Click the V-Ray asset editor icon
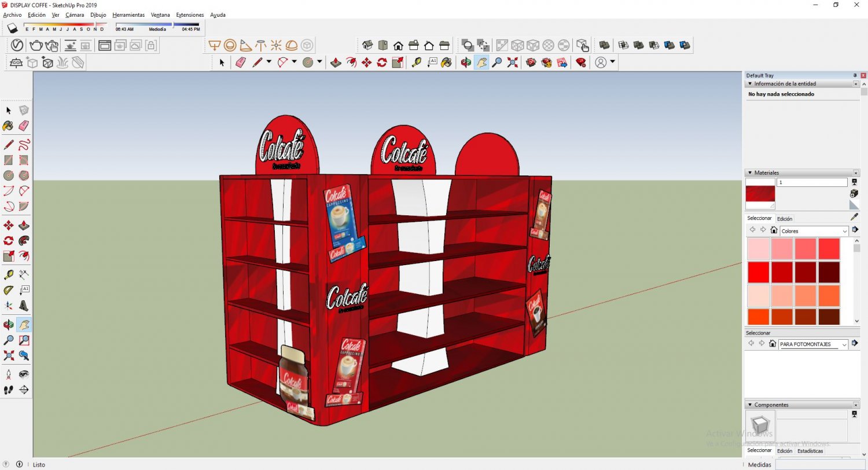868x470 pixels. [17, 45]
